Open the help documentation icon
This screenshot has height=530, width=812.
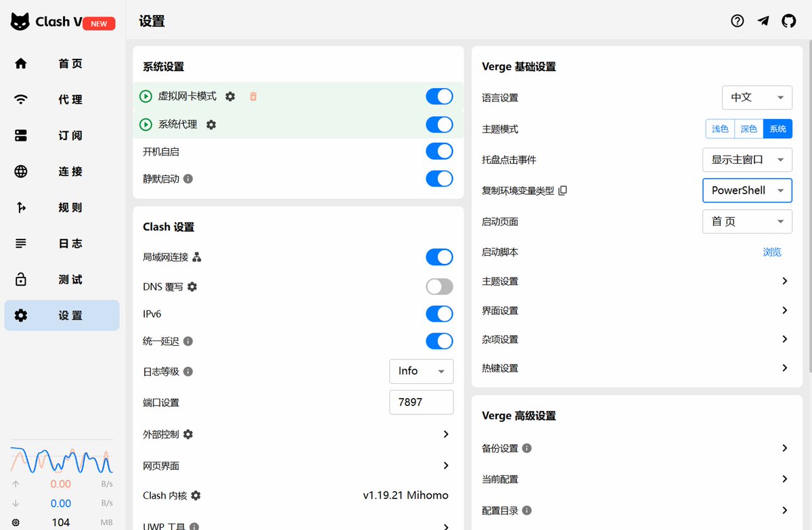[x=738, y=21]
